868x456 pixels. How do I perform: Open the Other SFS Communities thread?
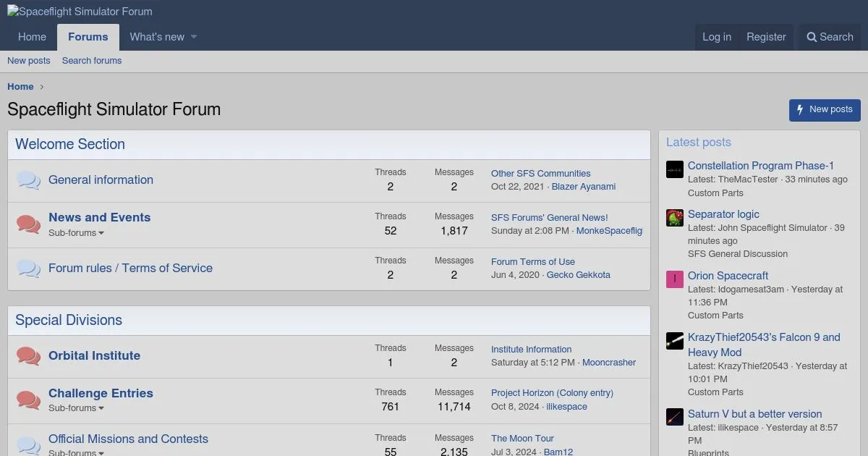(x=540, y=174)
